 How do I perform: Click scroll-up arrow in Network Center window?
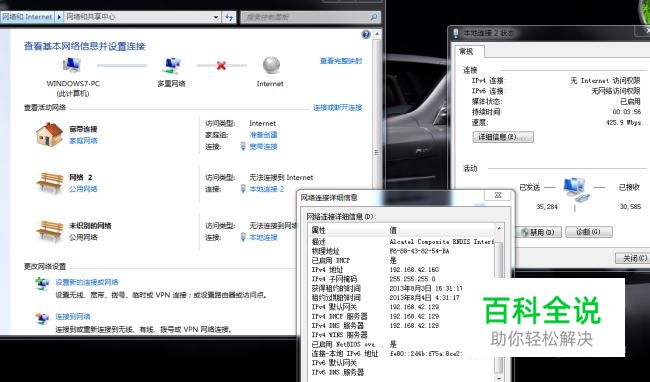coord(377,34)
